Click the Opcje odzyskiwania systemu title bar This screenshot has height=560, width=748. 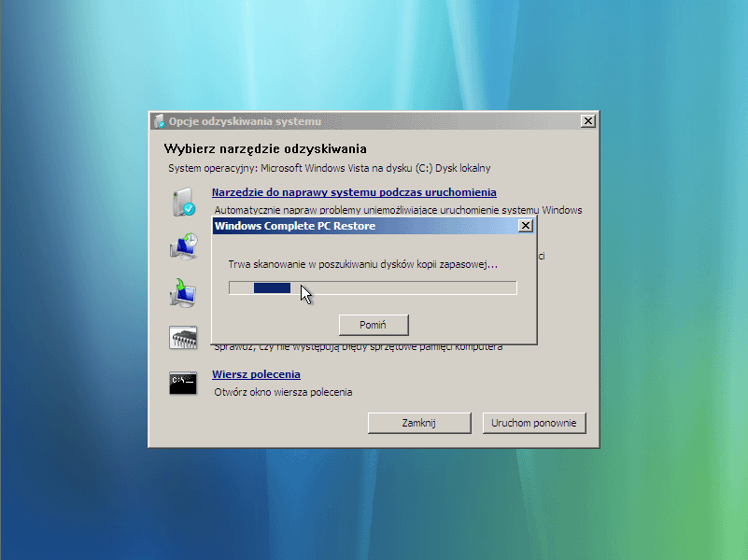click(374, 121)
